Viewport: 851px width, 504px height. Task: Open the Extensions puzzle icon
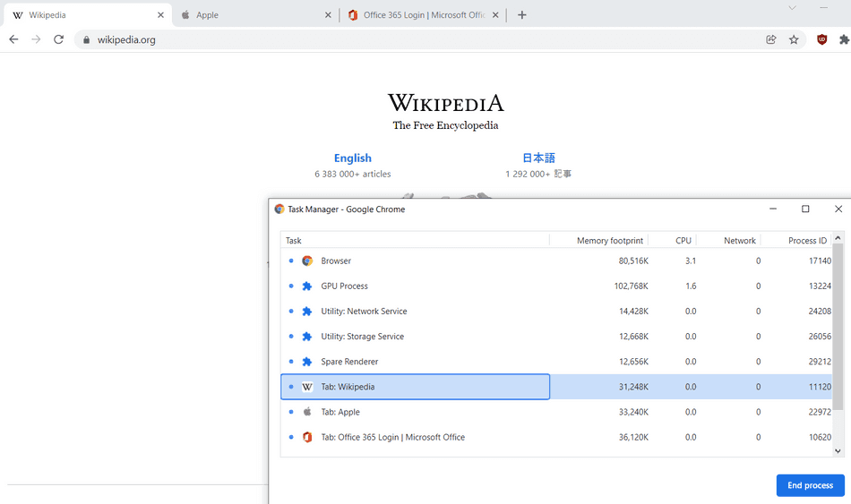pos(844,39)
